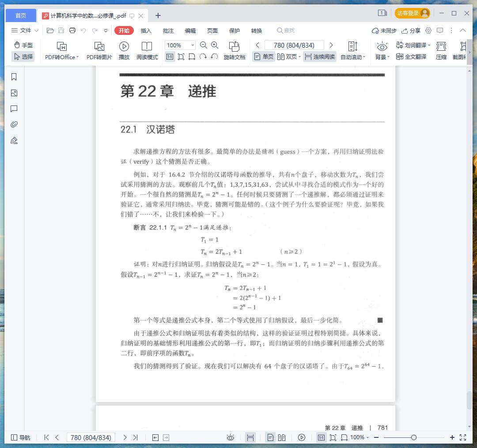
Task: Click the vertical scrollbar thumb
Action: pyautogui.click(x=469, y=400)
